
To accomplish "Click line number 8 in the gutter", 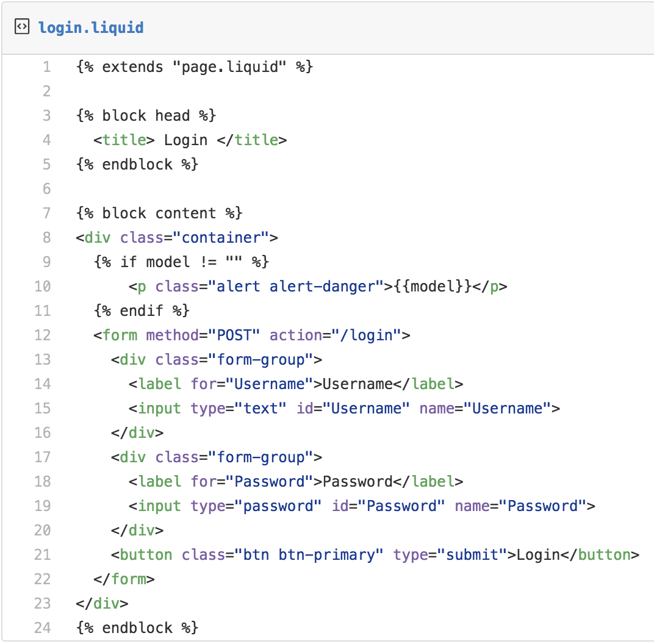I will [x=46, y=237].
